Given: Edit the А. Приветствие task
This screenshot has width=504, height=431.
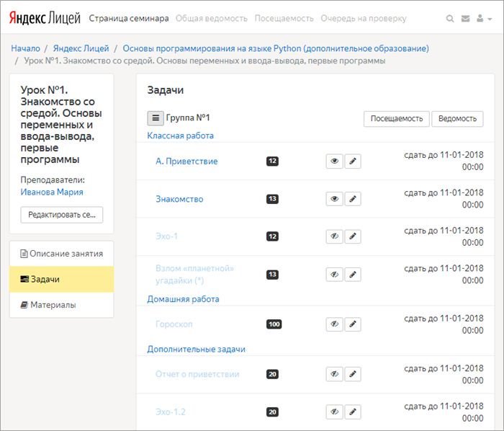Looking at the screenshot, I should tap(353, 161).
